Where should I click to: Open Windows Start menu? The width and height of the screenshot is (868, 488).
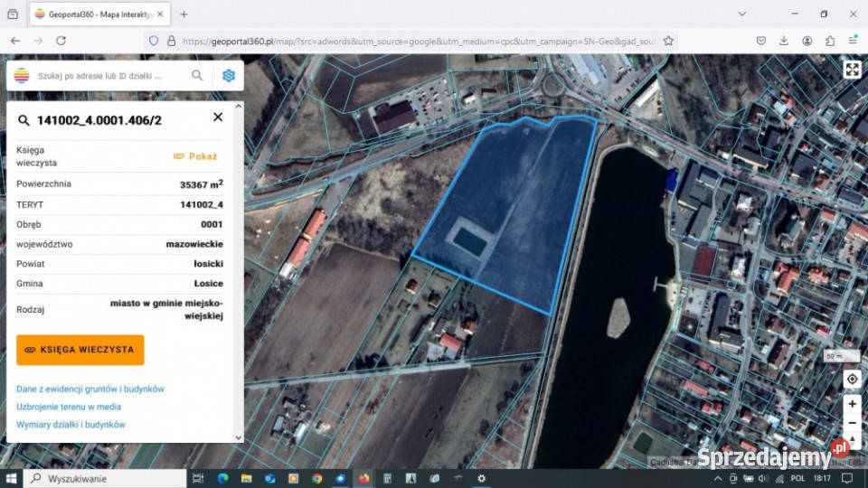11,479
